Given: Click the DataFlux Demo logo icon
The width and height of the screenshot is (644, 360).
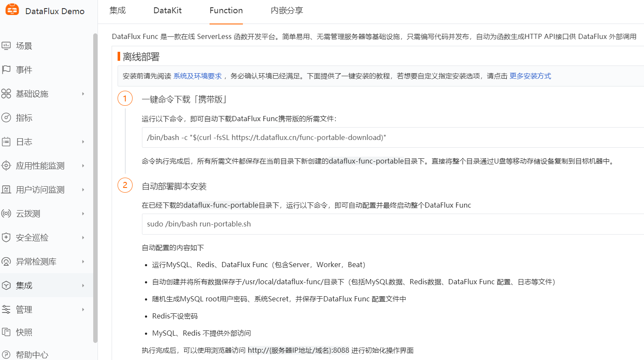Looking at the screenshot, I should pyautogui.click(x=12, y=9).
